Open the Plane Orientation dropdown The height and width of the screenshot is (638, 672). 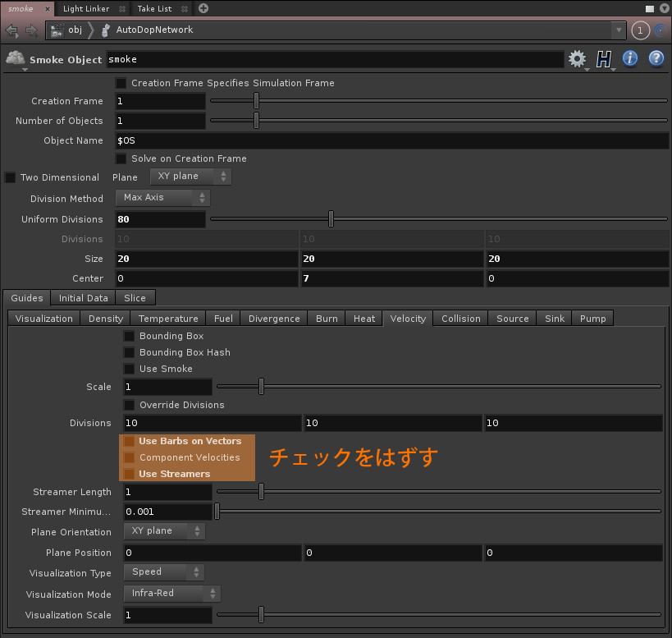[165, 530]
